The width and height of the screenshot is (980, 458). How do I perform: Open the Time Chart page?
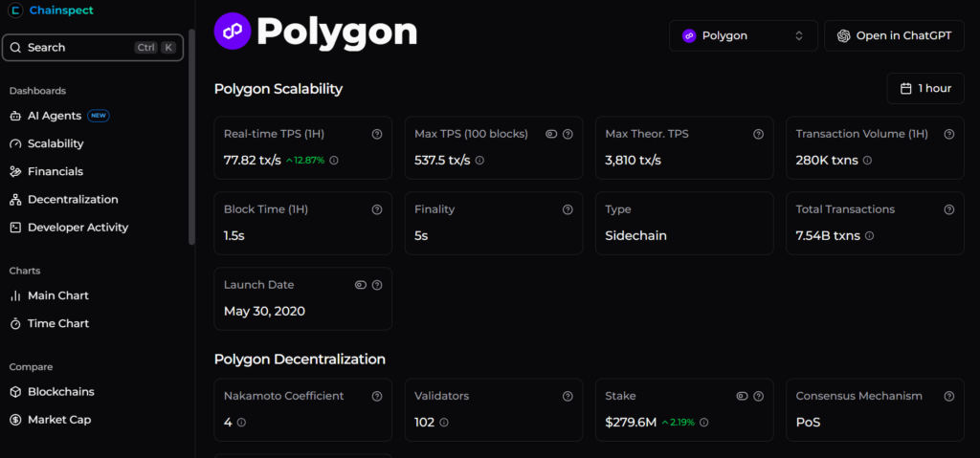58,324
